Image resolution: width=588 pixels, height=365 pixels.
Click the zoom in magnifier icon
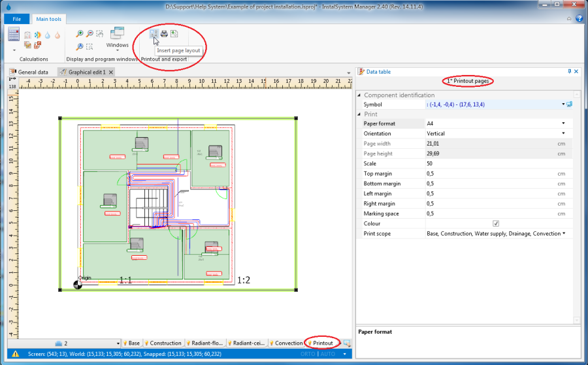tap(80, 34)
